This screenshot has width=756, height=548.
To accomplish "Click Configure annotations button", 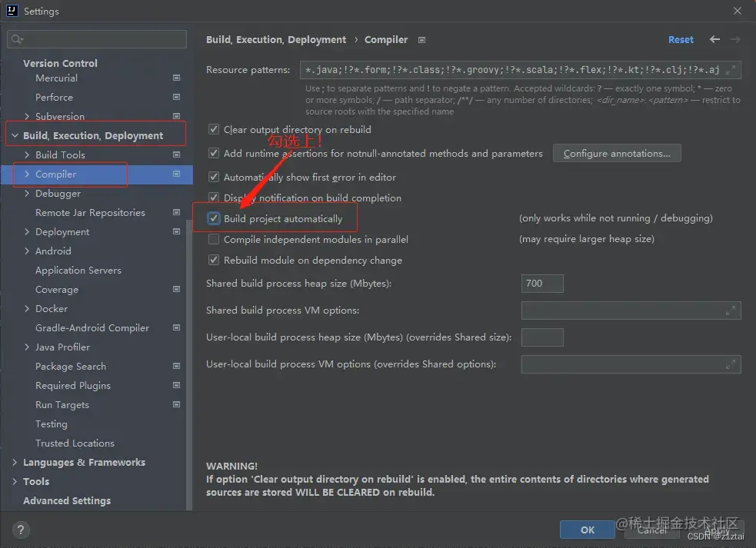I will pyautogui.click(x=617, y=153).
